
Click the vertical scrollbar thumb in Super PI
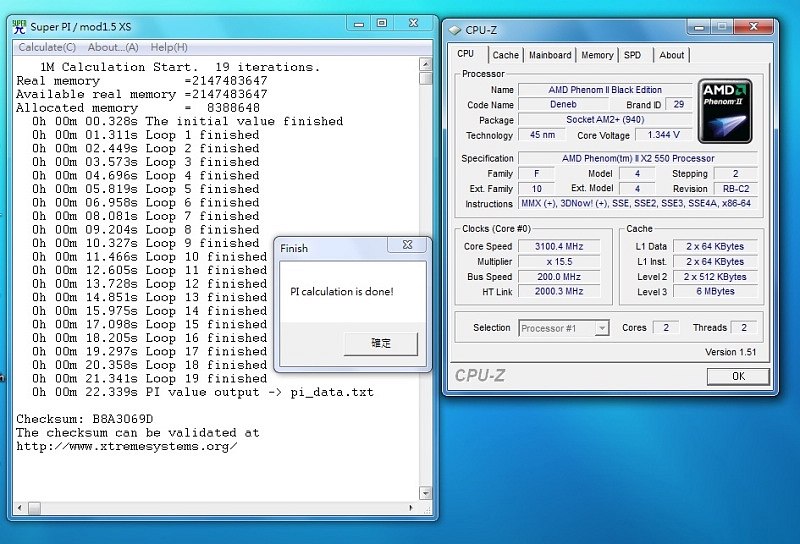tap(426, 78)
